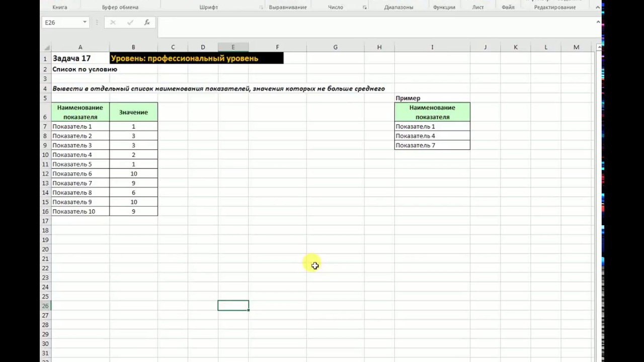Select 'Показатель 6' cell
The height and width of the screenshot is (362, 644).
80,173
